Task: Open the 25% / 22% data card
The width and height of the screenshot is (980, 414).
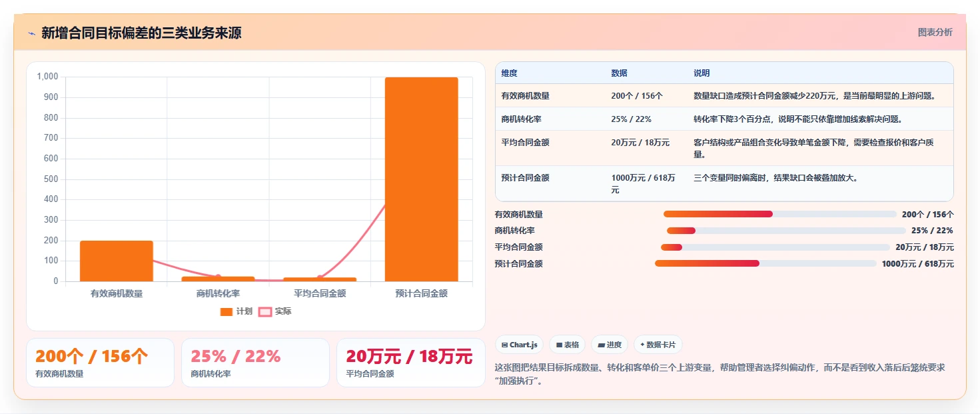Action: click(255, 363)
